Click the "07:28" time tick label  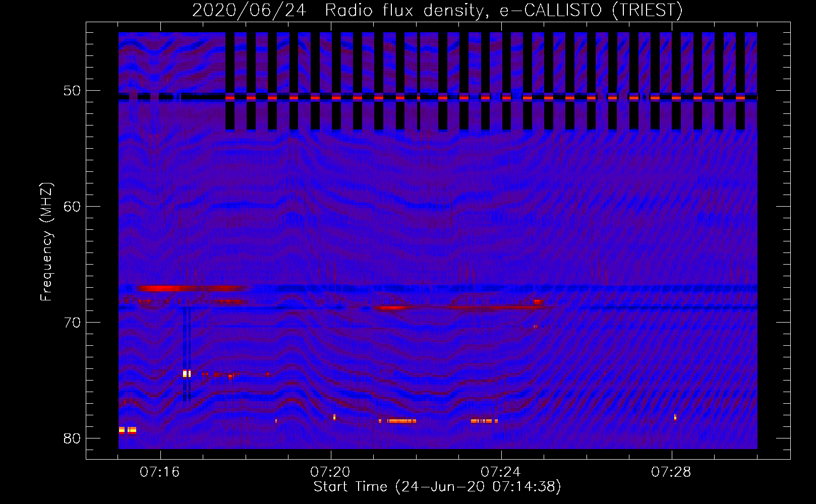click(671, 472)
